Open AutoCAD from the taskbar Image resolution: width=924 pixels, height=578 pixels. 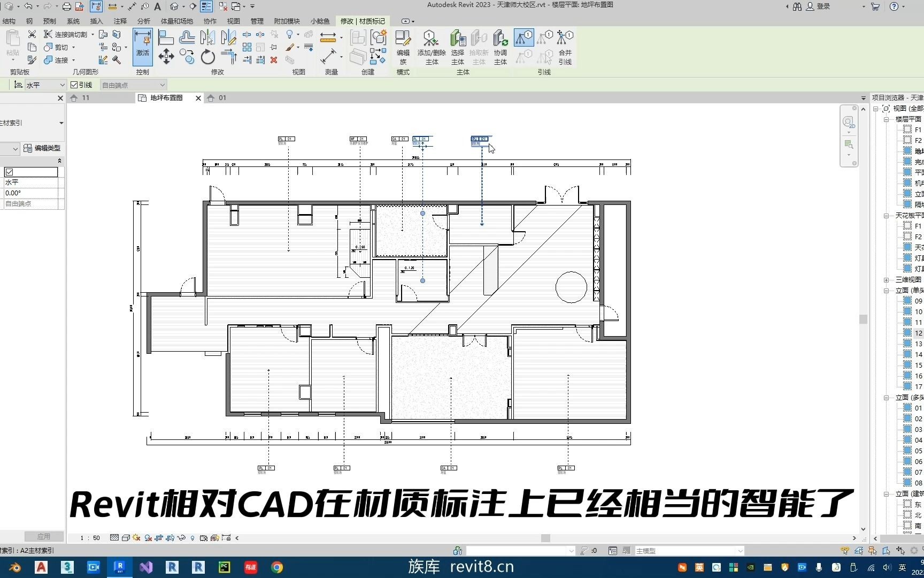[x=41, y=567]
